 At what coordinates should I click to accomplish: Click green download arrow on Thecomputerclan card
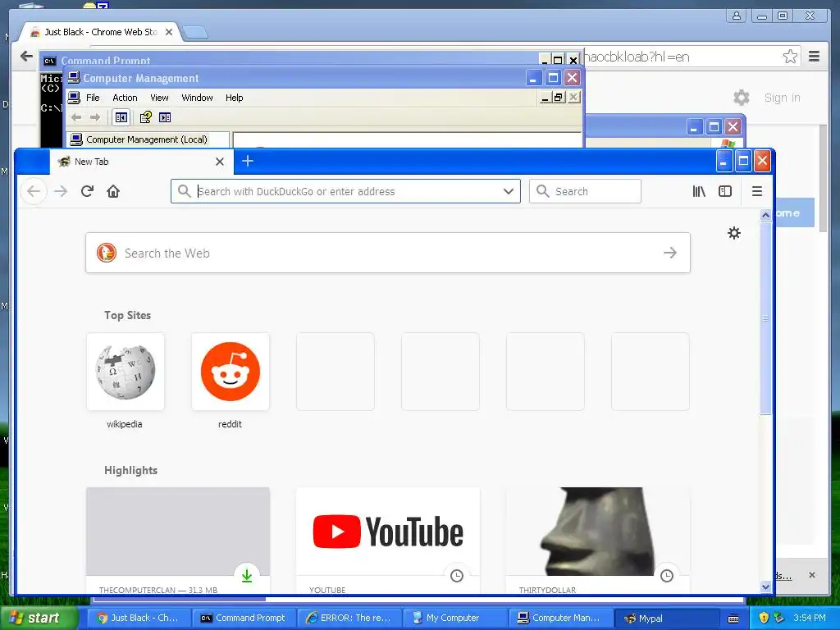(246, 575)
